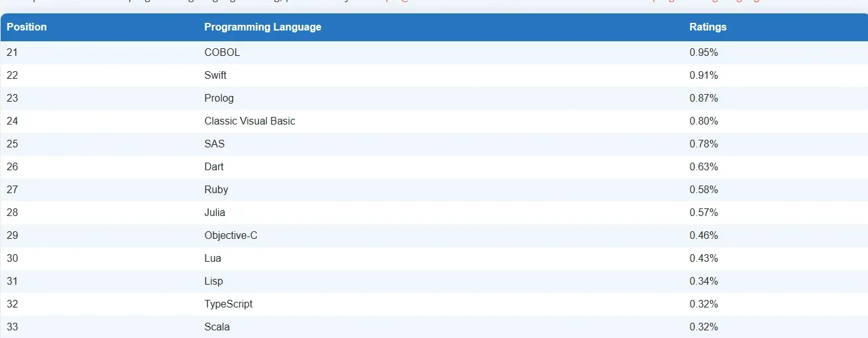868x338 pixels.
Task: Click position number 33
Action: pos(12,327)
